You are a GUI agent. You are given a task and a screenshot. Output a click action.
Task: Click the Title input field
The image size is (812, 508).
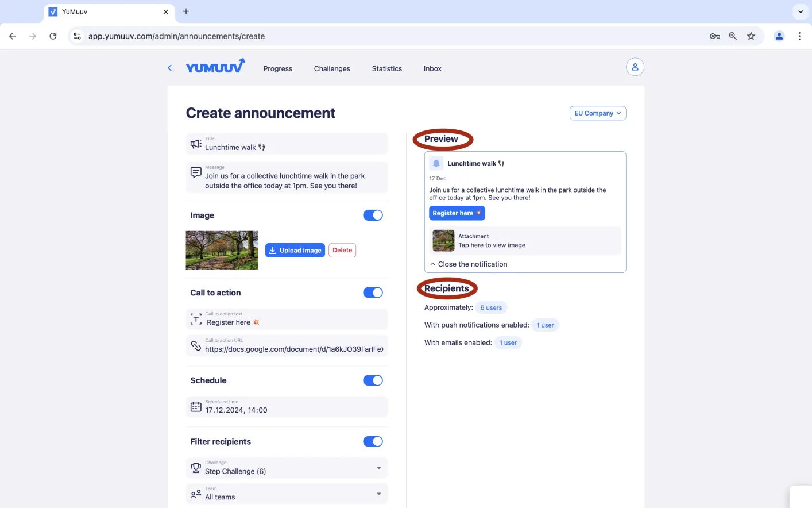pyautogui.click(x=287, y=144)
